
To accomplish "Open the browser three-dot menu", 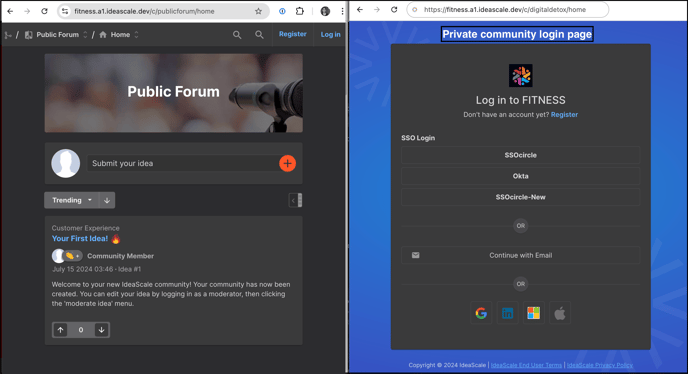I will coord(342,11).
